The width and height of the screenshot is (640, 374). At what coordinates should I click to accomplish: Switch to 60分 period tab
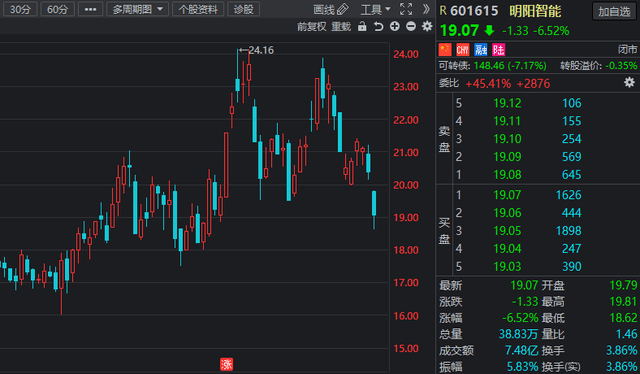[x=58, y=9]
